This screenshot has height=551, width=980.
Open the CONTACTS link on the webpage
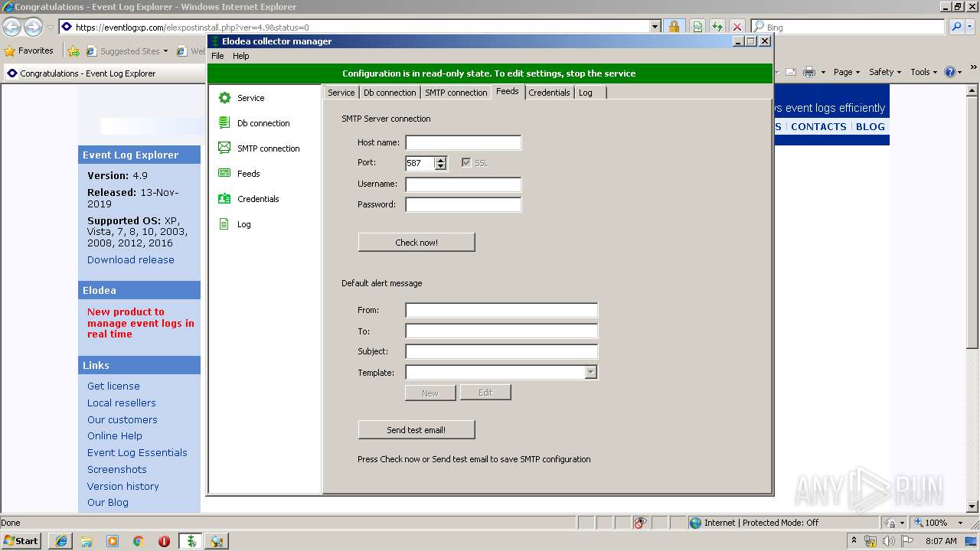[818, 127]
